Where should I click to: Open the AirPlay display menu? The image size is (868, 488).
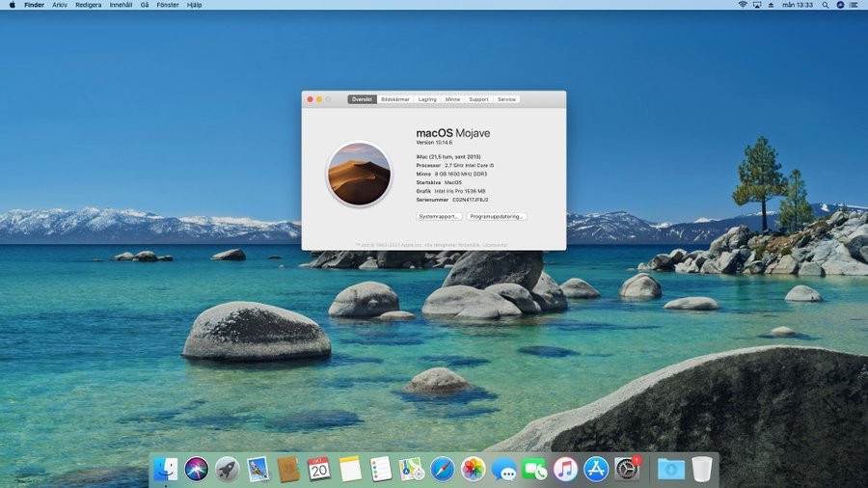pyautogui.click(x=757, y=5)
